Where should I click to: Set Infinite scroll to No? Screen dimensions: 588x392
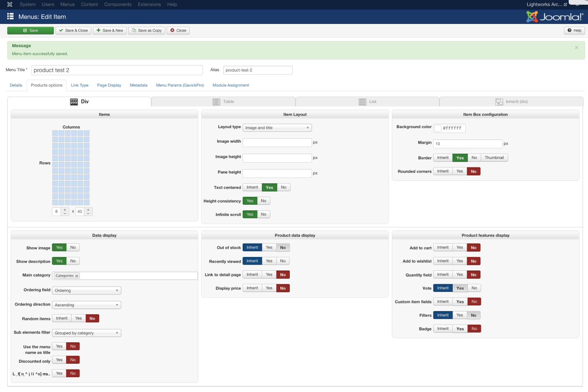(x=263, y=215)
